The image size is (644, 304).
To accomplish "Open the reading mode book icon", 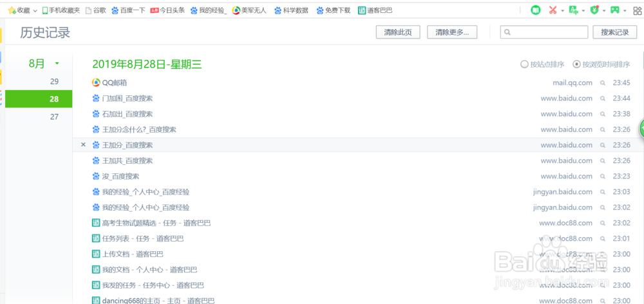I will click(535, 10).
